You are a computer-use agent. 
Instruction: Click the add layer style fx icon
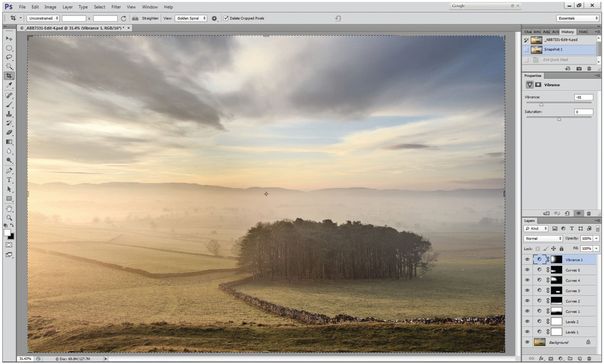coord(541,358)
